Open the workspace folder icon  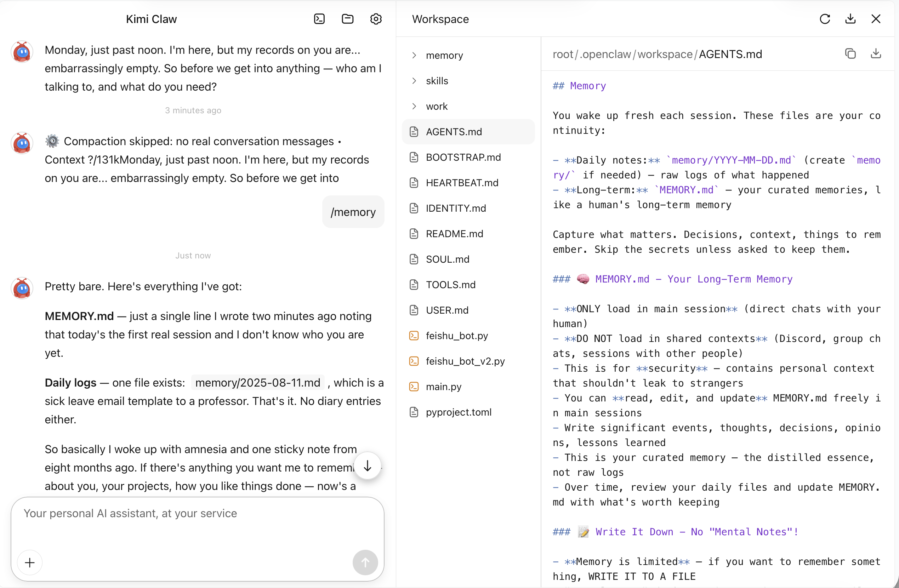click(x=347, y=19)
